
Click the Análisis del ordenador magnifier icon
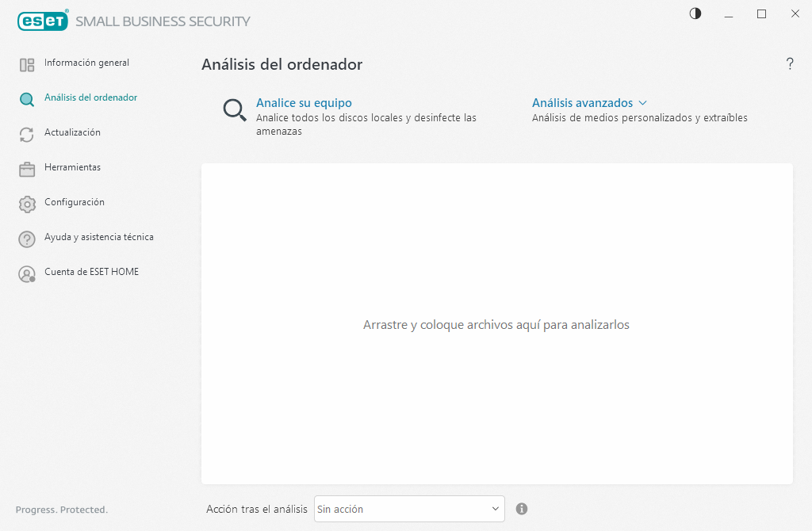point(26,98)
